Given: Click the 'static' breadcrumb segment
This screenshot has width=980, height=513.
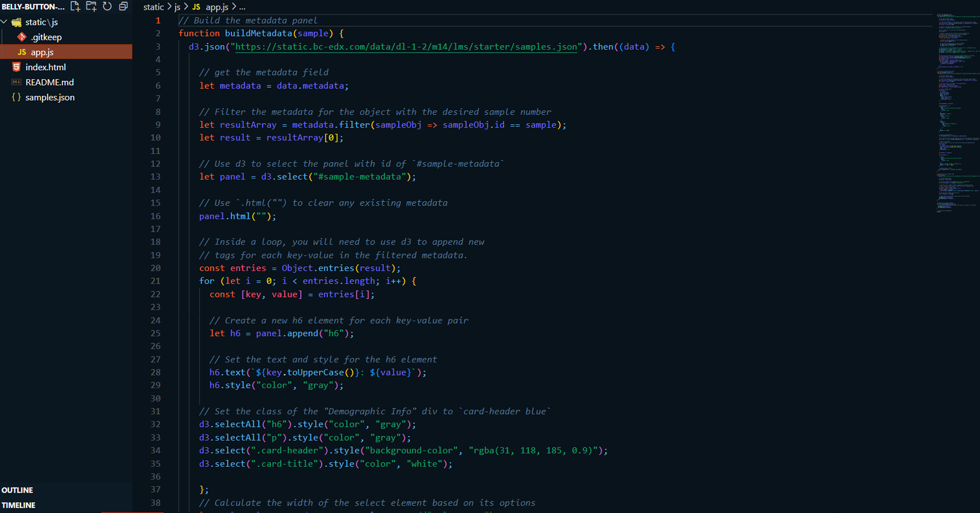Looking at the screenshot, I should point(153,7).
